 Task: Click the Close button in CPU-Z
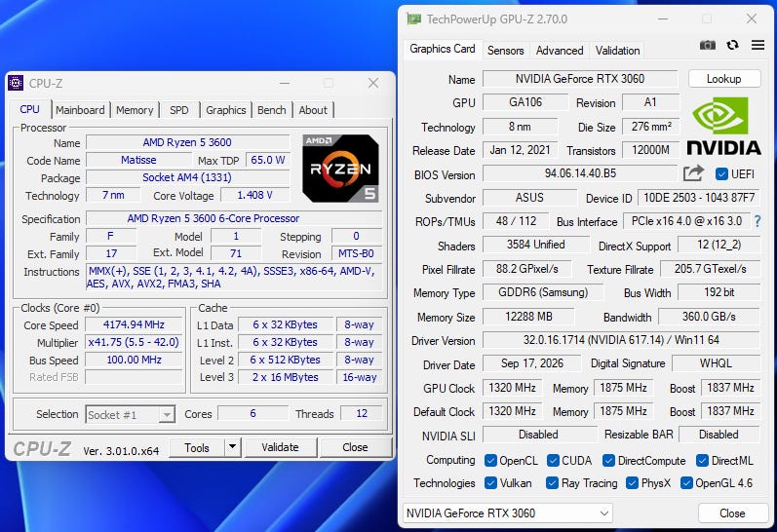click(355, 447)
